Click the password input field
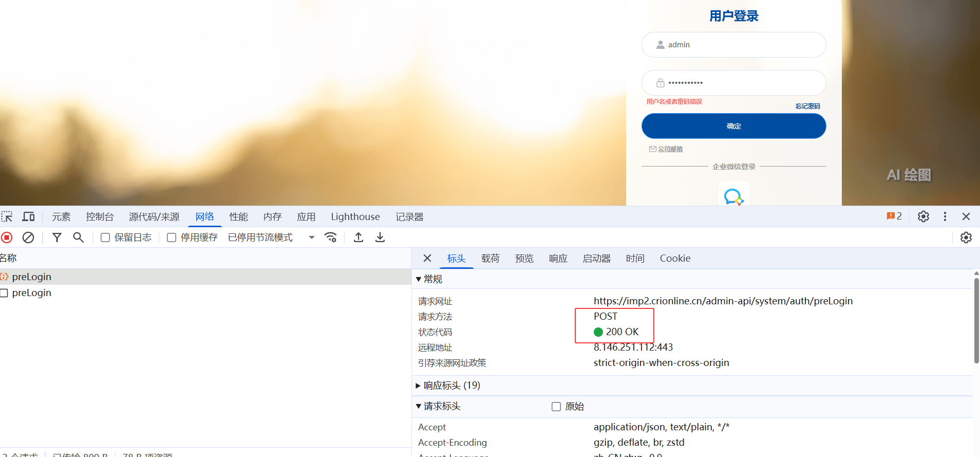 (733, 83)
